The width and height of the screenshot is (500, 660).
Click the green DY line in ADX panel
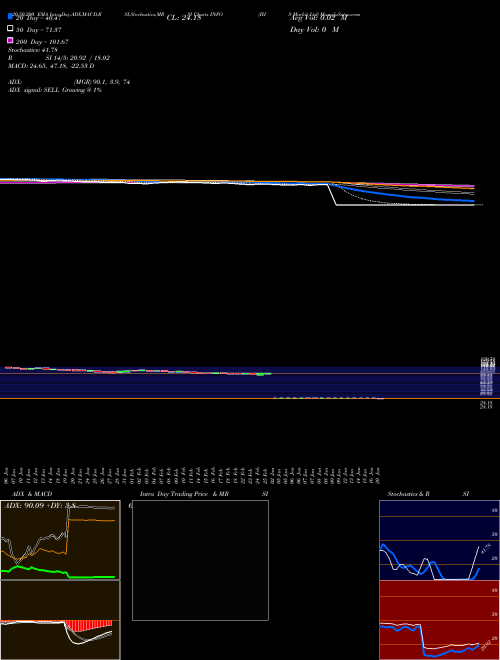tap(58, 573)
